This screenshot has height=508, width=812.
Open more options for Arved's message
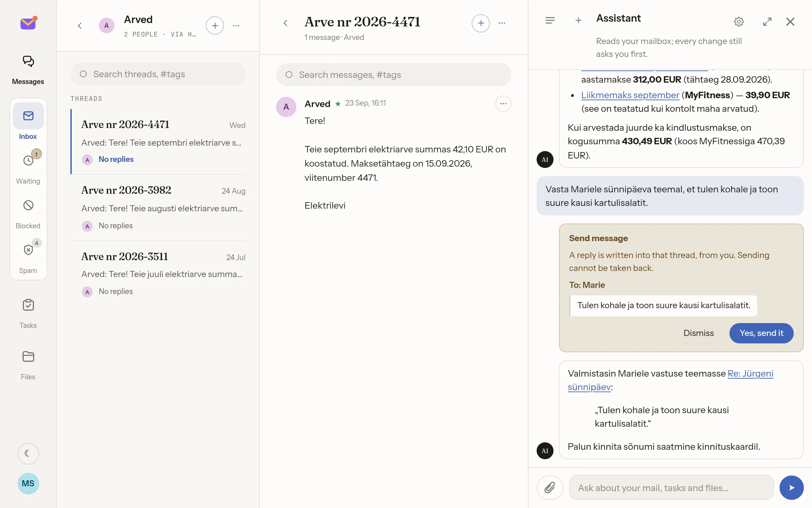(x=503, y=104)
